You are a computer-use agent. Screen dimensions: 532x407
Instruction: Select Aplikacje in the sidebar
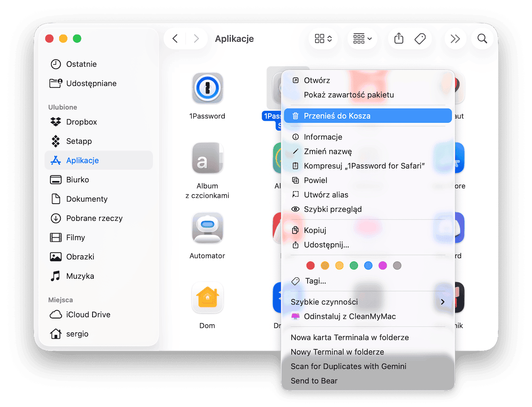98,160
